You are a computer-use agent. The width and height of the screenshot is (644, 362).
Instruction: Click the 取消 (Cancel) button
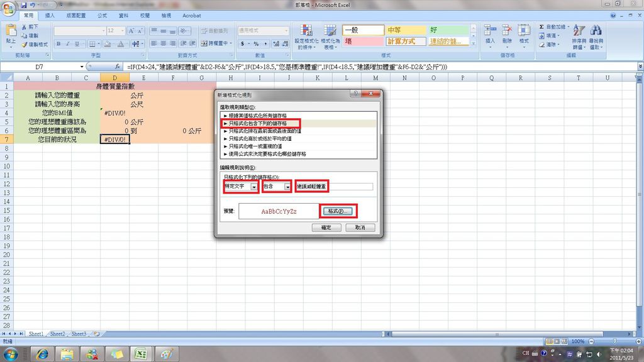360,228
